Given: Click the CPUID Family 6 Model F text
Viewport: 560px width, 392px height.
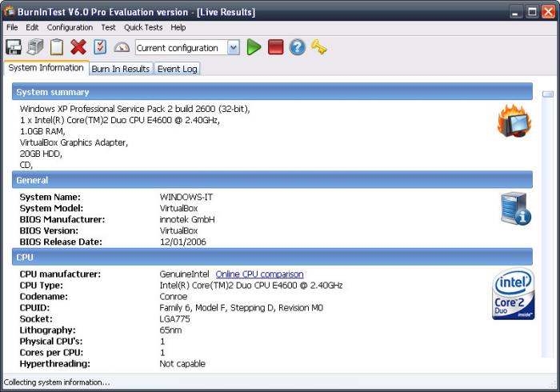Looking at the screenshot, I should coord(241,308).
